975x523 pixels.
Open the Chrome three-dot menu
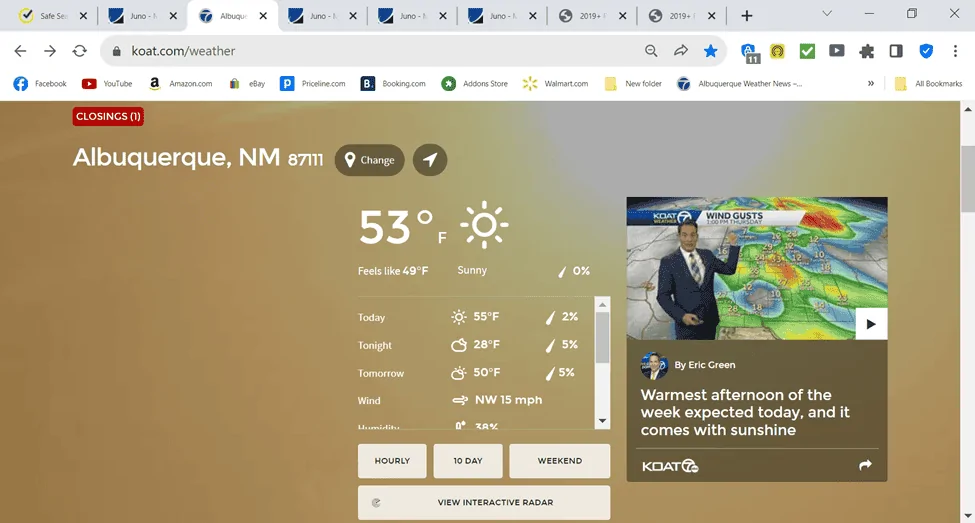955,51
